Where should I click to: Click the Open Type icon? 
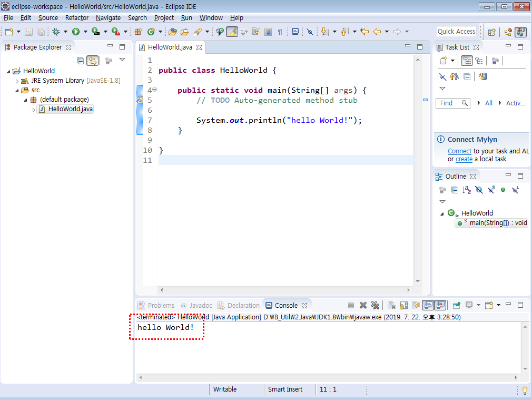pos(173,32)
